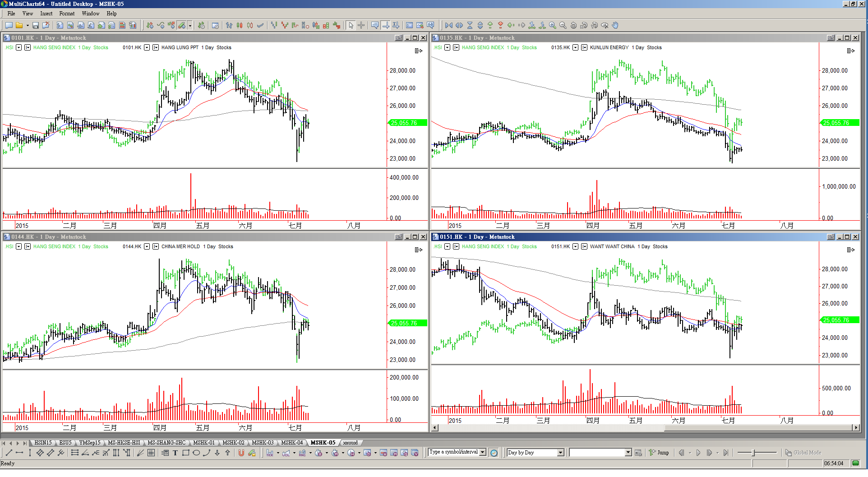The width and height of the screenshot is (868, 477).
Task: Select the zoom in magnifier tool
Action: (x=552, y=25)
